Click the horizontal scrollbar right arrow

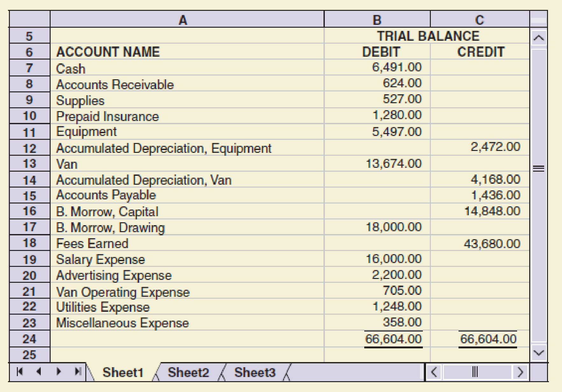tap(520, 372)
